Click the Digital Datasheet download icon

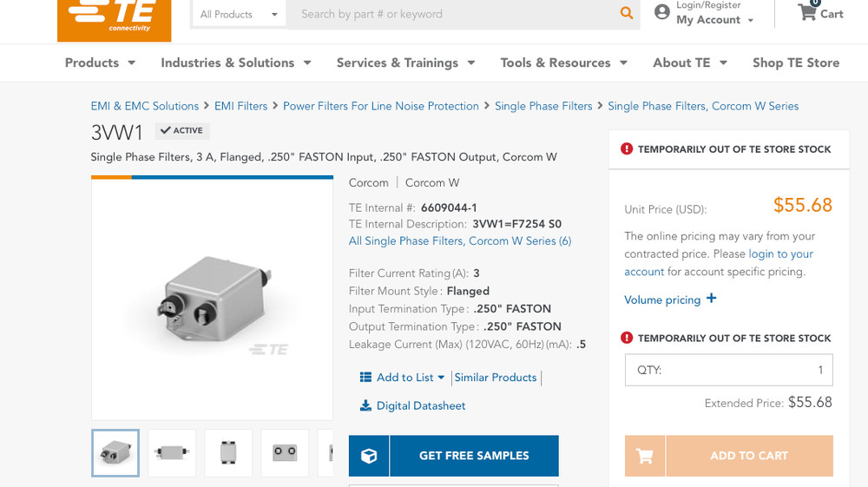click(365, 405)
